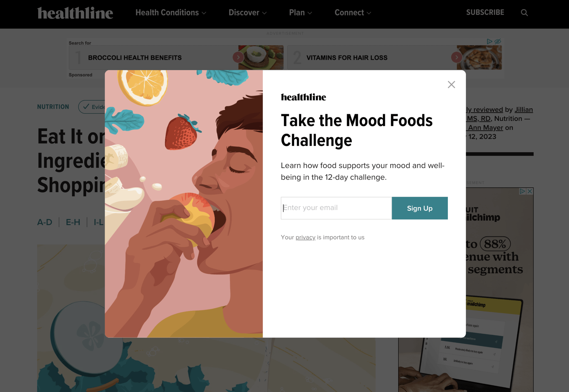Jump to the A-D section

pyautogui.click(x=45, y=222)
